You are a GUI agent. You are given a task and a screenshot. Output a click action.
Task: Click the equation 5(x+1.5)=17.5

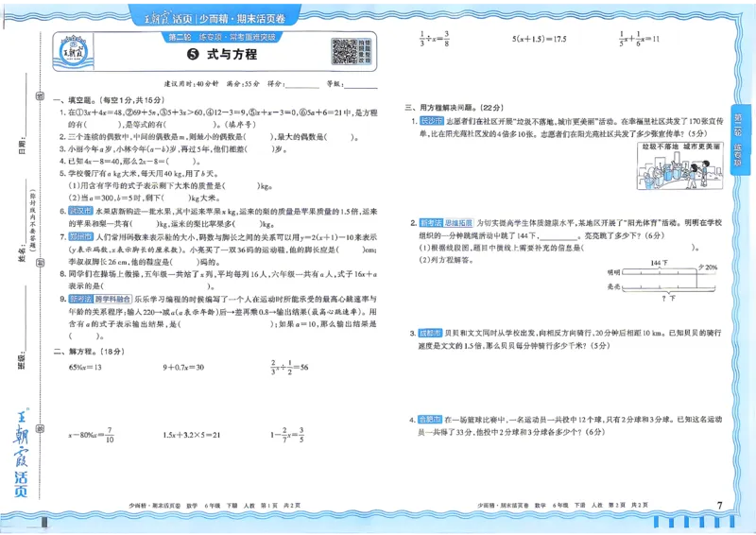click(x=539, y=39)
